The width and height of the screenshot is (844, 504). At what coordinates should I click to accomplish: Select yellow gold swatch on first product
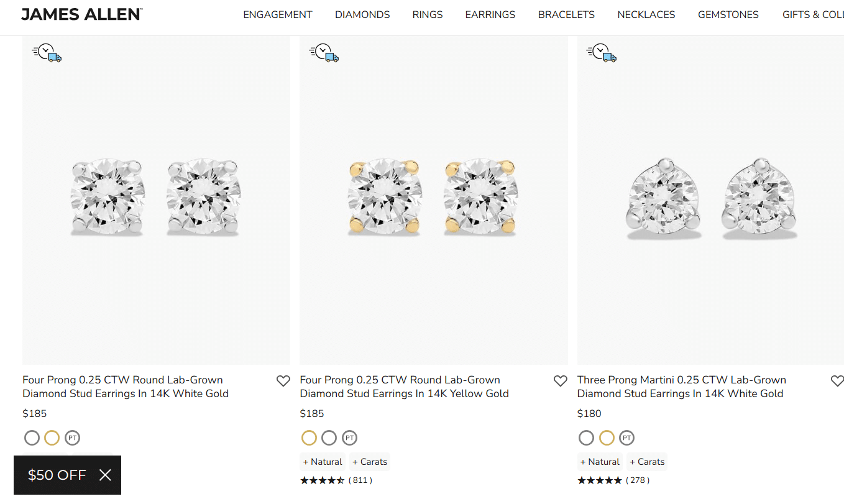(52, 438)
